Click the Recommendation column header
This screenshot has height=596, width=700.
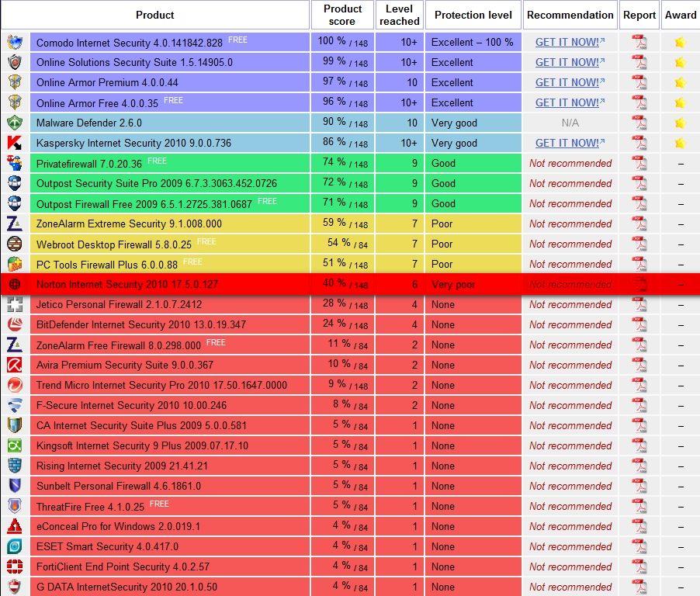(x=570, y=16)
